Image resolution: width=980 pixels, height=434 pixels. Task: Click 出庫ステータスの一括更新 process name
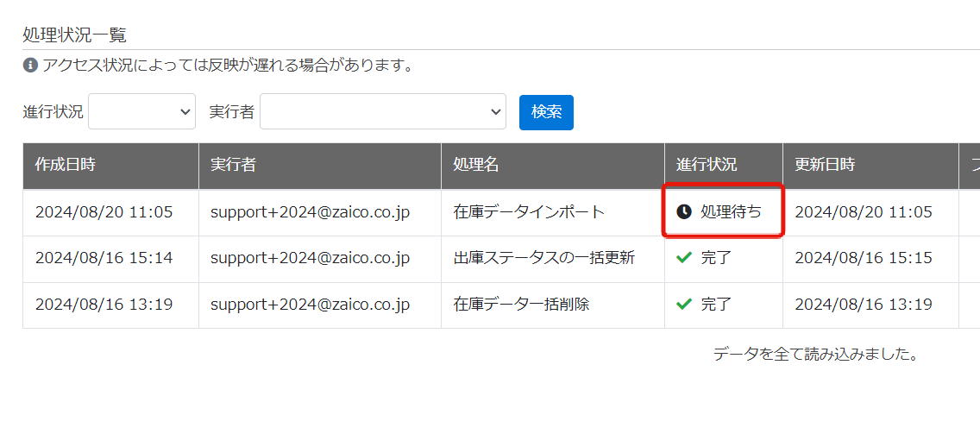click(x=543, y=258)
